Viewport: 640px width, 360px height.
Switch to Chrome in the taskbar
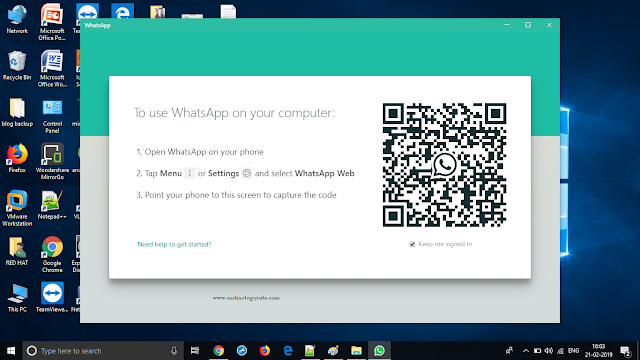[219, 351]
